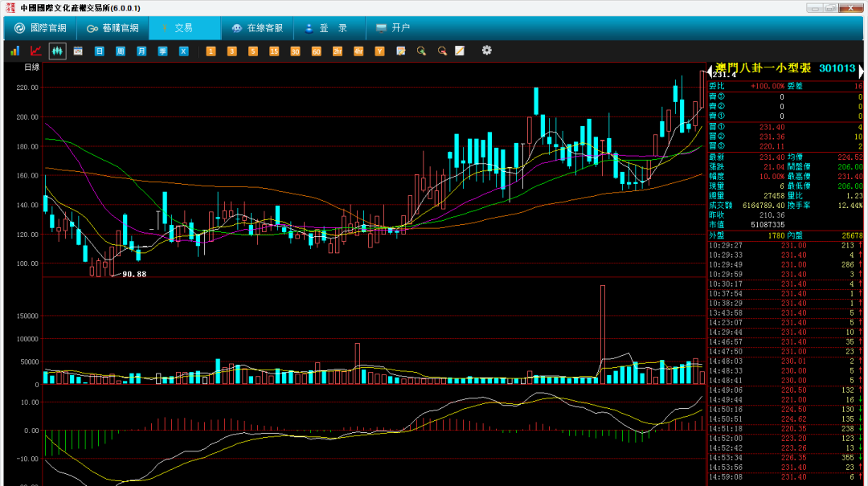Click the 外盤 value 1780

[776, 236]
